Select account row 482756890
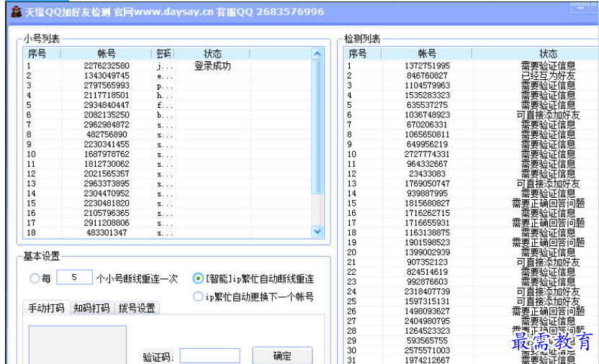Viewport: 599px width, 364px height. pyautogui.click(x=107, y=135)
